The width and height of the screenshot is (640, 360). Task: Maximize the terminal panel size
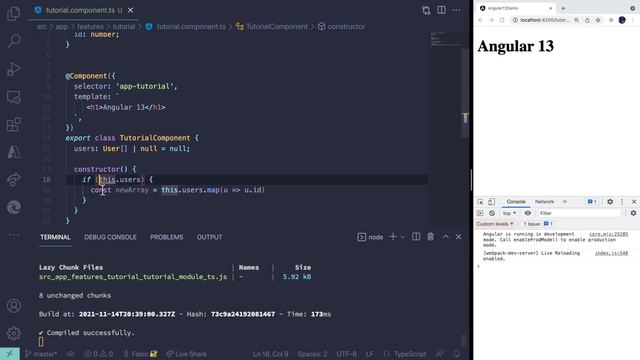(445, 237)
